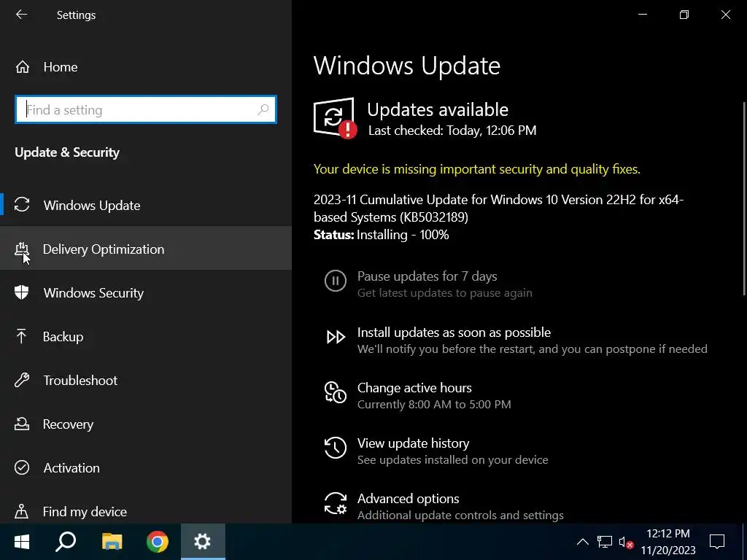This screenshot has width=747, height=560.
Task: Launch Google Chrome from taskbar
Action: point(158,542)
